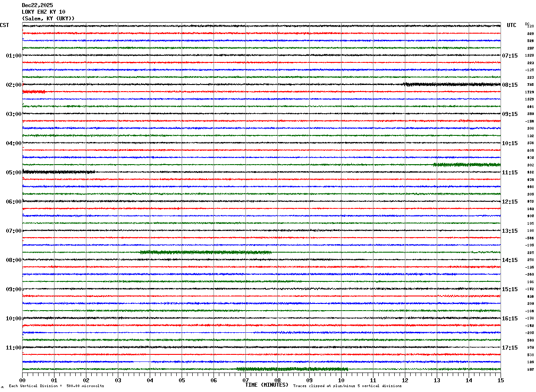Image resolution: width=536 pixels, height=392 pixels.
Task: Click the red burst below the 02:00 label
Action: 34,92
